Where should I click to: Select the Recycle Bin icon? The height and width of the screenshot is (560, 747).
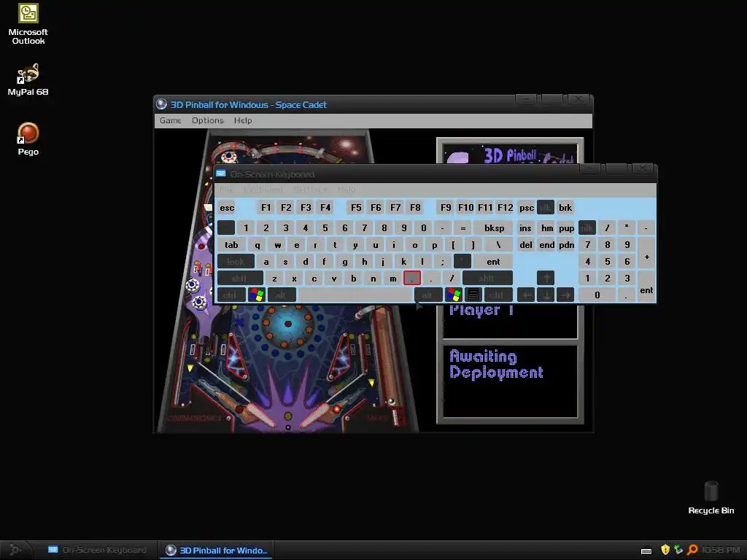click(711, 497)
